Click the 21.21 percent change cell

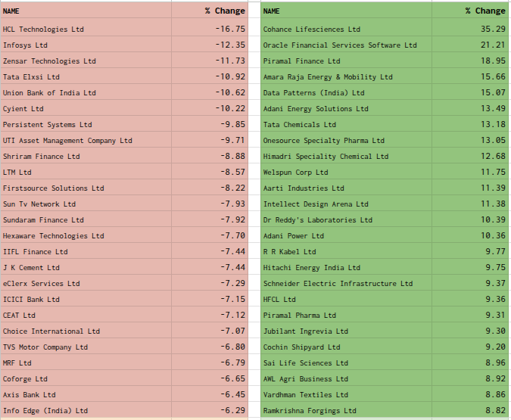pos(470,45)
